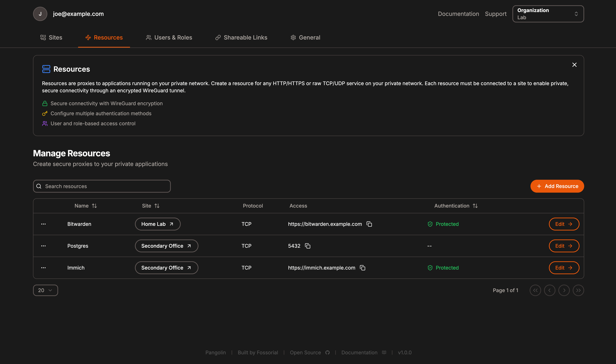This screenshot has height=364, width=616.
Task: Open the Bitwarden row actions menu
Action: 43,224
